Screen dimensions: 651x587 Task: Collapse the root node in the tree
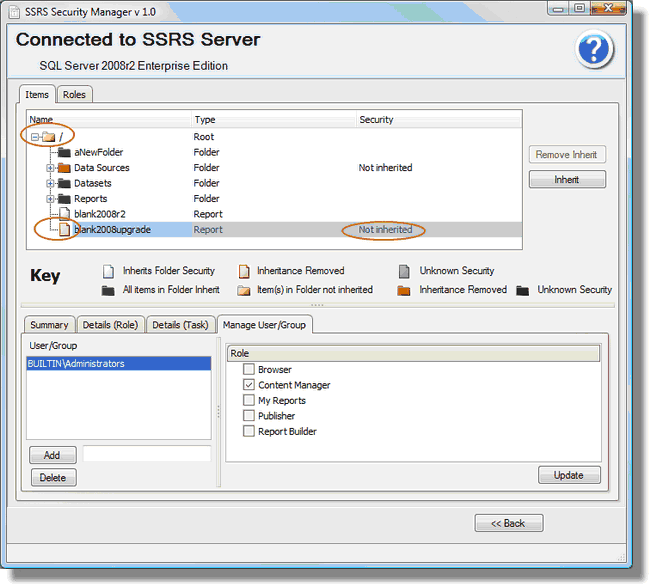click(35, 137)
